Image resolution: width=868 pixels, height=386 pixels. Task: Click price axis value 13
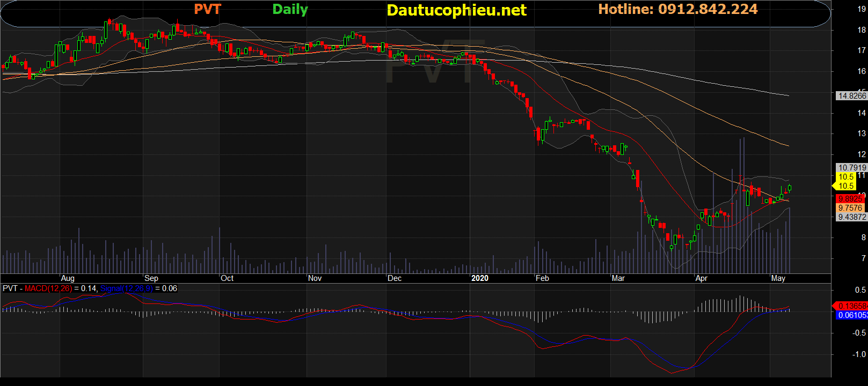[862, 133]
